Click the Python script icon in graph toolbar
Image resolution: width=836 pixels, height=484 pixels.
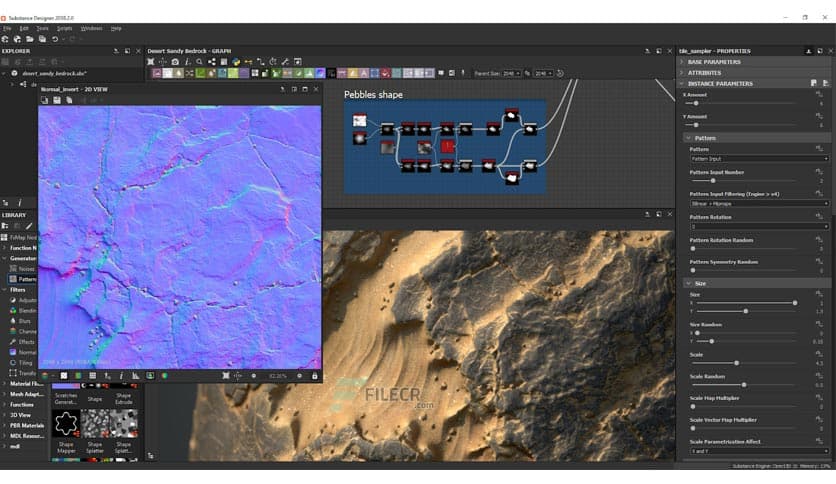pyautogui.click(x=236, y=62)
